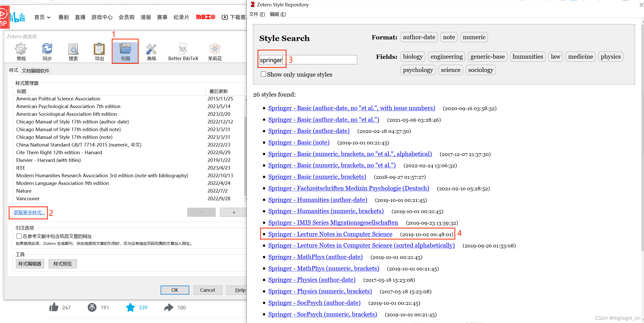Open Springer Lecture Notes in Computer Science link
The height and width of the screenshot is (323, 644).
[330, 234]
